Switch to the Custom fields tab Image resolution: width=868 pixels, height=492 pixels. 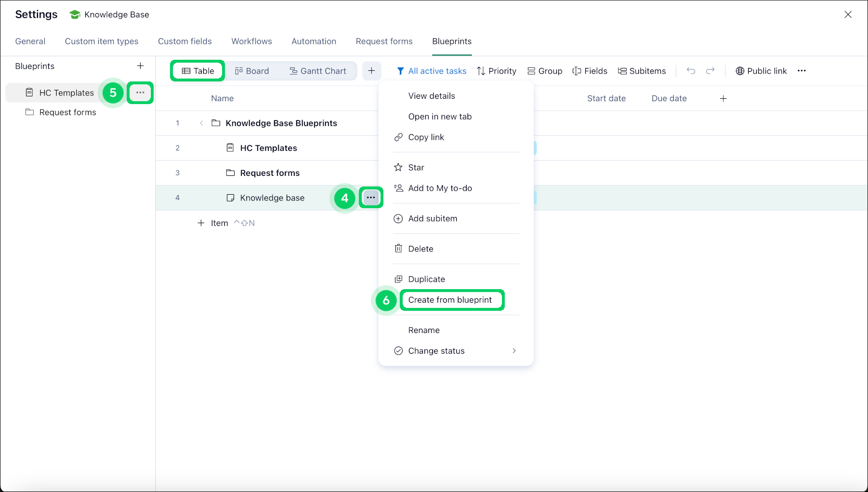pyautogui.click(x=185, y=41)
